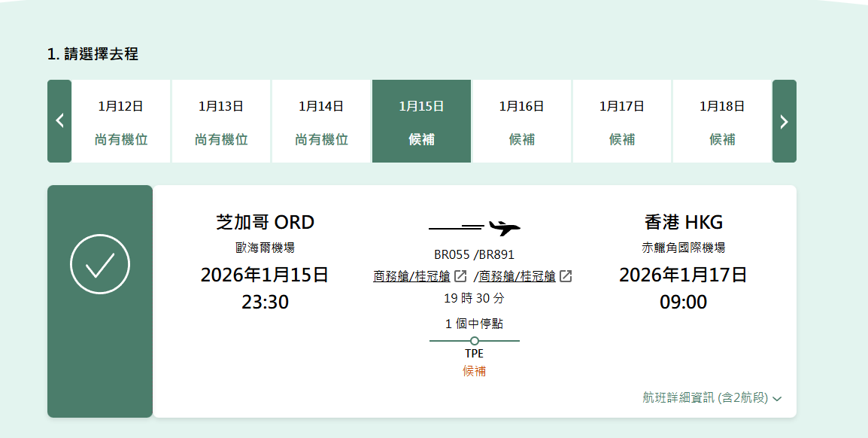Select the 1月12日 date tab
Screen dimensions: 868x438
(121, 121)
